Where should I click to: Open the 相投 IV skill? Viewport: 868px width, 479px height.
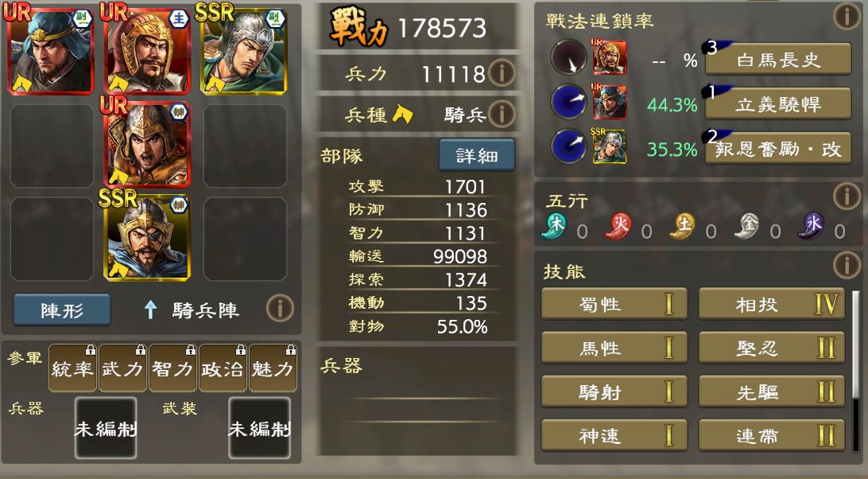click(x=772, y=304)
